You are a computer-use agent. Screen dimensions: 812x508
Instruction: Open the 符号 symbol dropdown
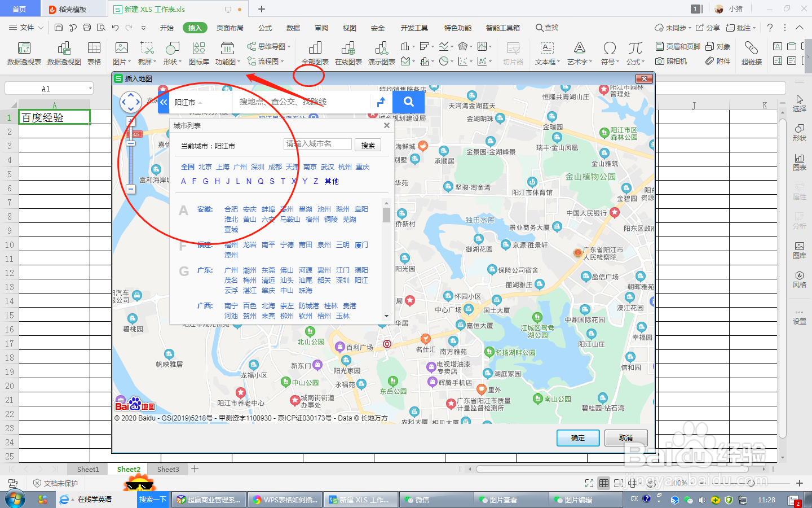610,62
